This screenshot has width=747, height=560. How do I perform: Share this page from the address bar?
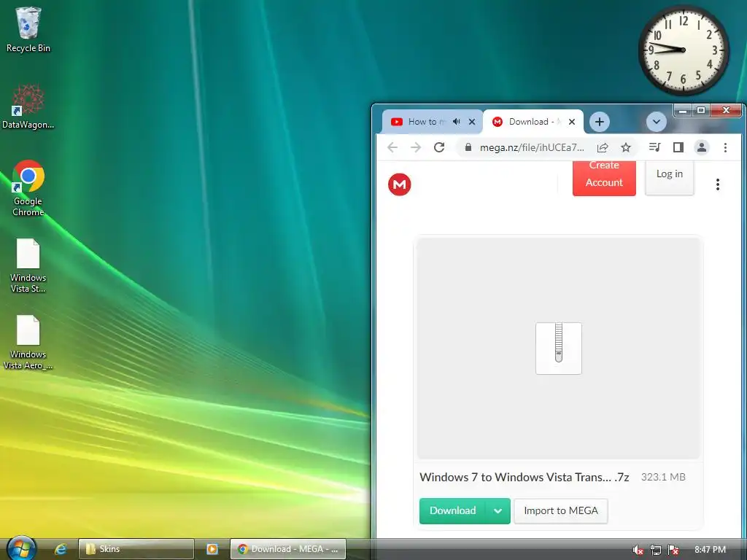[x=603, y=147]
